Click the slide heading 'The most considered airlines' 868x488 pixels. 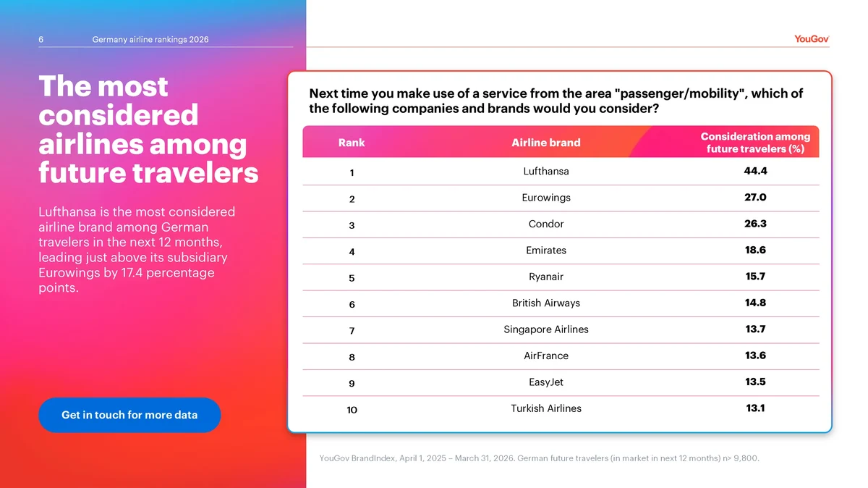coord(148,130)
